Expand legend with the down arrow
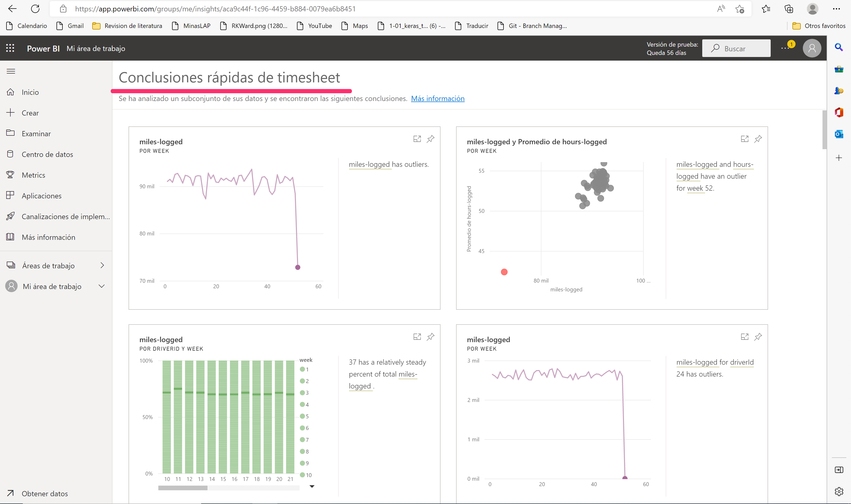 pos(312,486)
